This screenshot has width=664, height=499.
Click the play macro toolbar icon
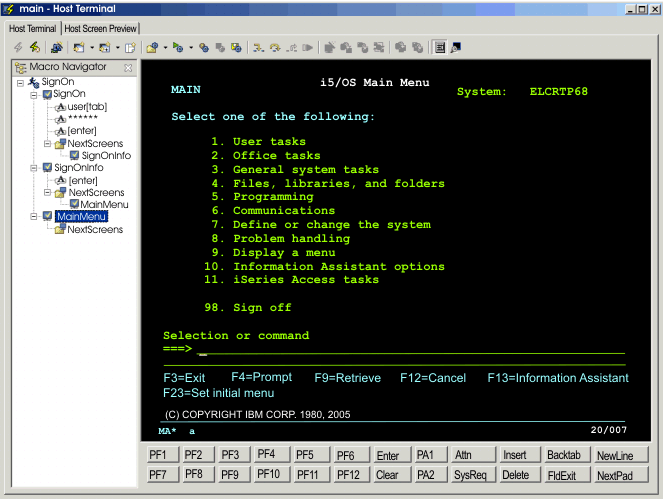(177, 47)
